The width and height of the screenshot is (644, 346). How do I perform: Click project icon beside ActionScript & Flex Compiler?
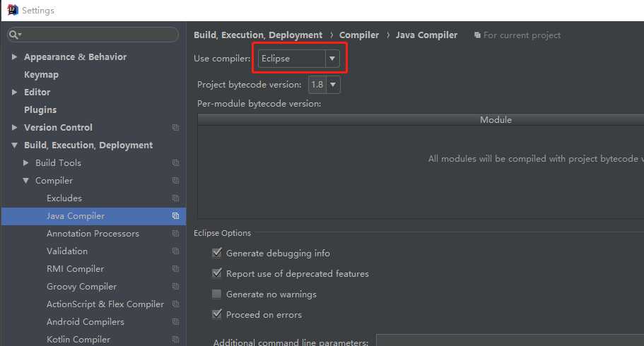[175, 304]
